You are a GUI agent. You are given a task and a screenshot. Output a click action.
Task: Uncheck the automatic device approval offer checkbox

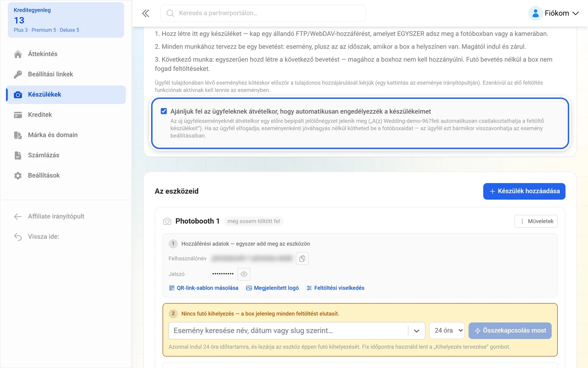tap(164, 111)
